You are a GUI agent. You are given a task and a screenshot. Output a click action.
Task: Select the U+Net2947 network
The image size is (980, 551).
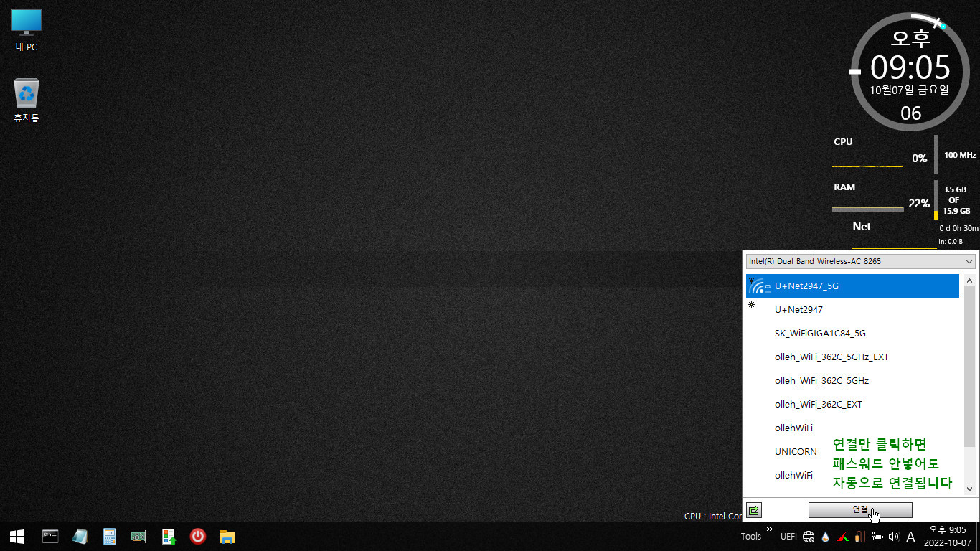[852, 309]
